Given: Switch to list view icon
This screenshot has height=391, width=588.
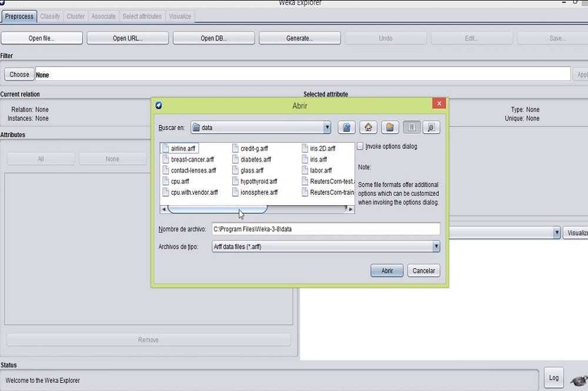Looking at the screenshot, I should point(411,127).
